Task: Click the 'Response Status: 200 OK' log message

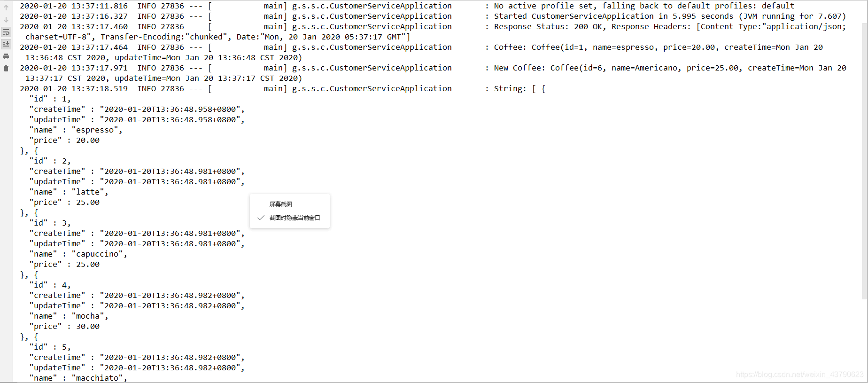Action: (670, 26)
